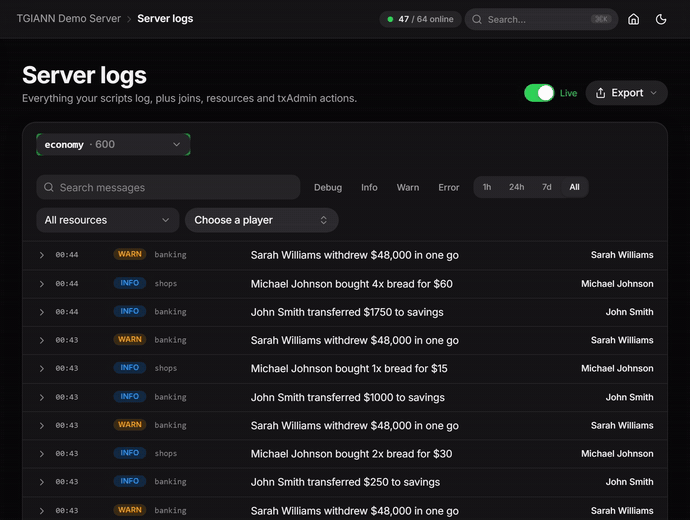
Task: Expand the first Sarah Williams 00:44 row
Action: (x=41, y=255)
